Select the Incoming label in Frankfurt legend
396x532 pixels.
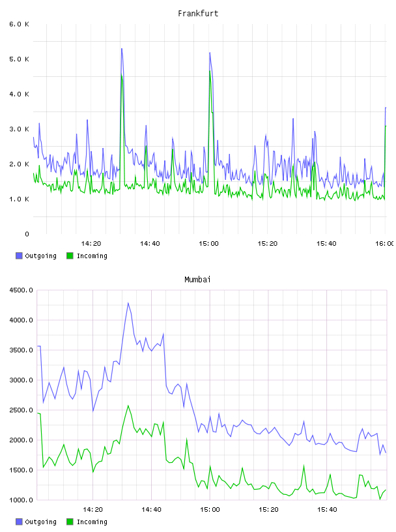pyautogui.click(x=92, y=256)
